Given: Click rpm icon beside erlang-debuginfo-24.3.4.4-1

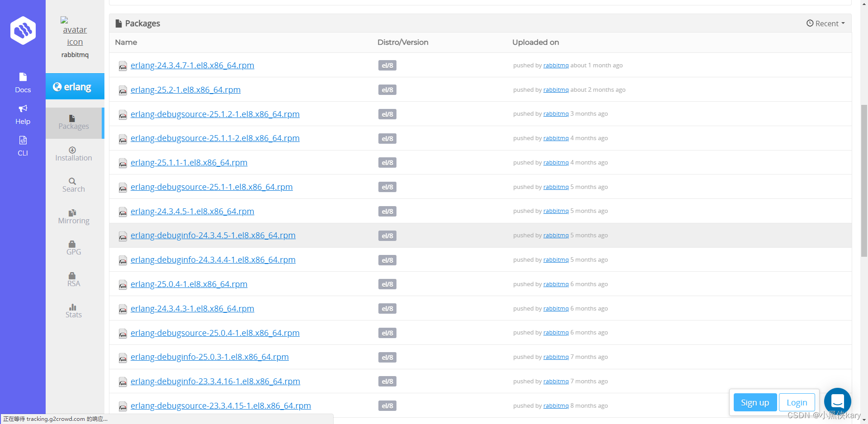Looking at the screenshot, I should 123,260.
